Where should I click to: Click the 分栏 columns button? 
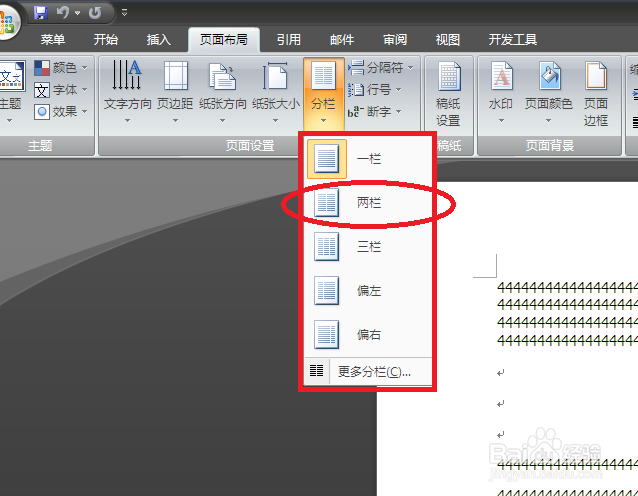point(323,92)
